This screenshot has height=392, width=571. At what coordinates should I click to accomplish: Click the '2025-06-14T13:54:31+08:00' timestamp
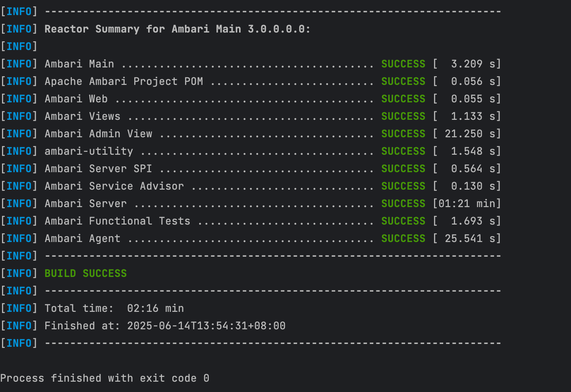pos(206,326)
